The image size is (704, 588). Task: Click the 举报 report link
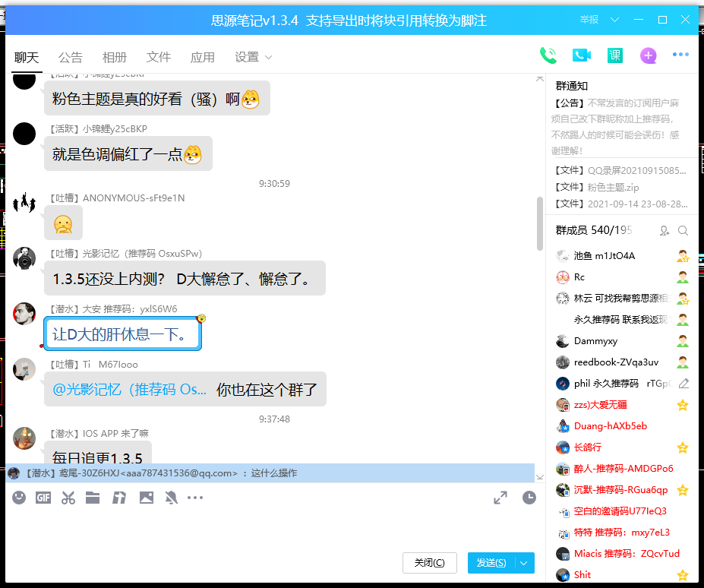(589, 20)
